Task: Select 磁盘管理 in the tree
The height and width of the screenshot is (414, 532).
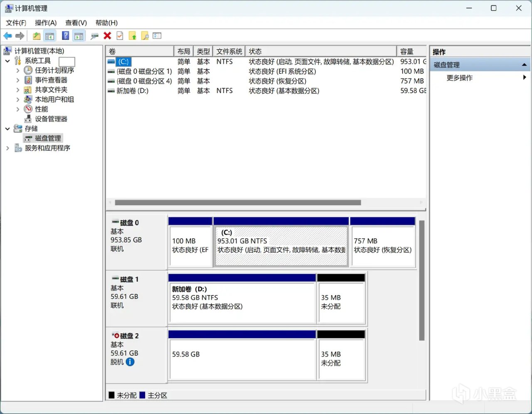Action: (48, 138)
